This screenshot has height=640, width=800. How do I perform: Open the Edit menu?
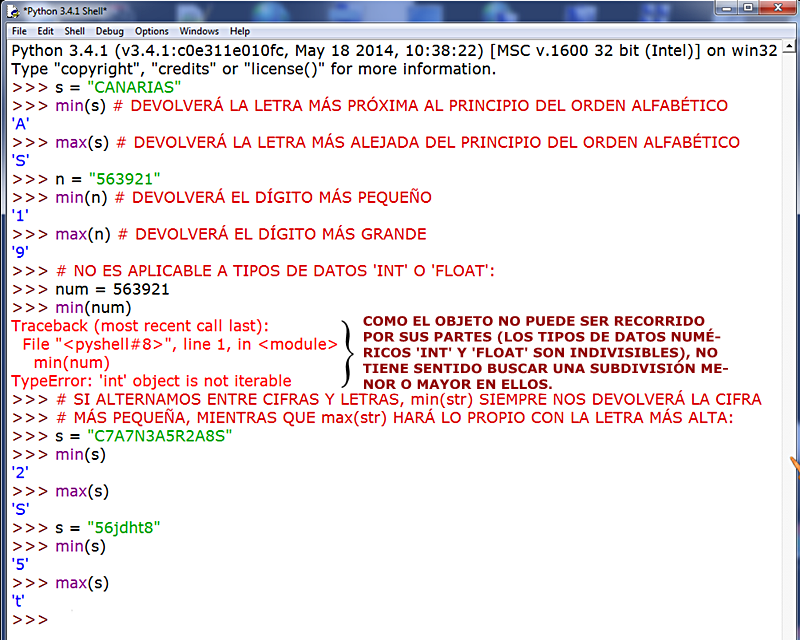click(x=45, y=31)
